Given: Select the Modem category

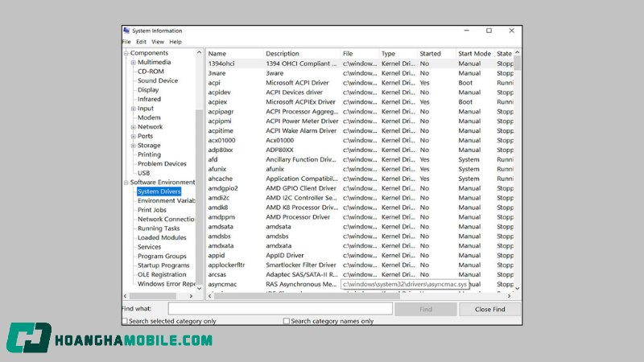Looking at the screenshot, I should [x=149, y=117].
